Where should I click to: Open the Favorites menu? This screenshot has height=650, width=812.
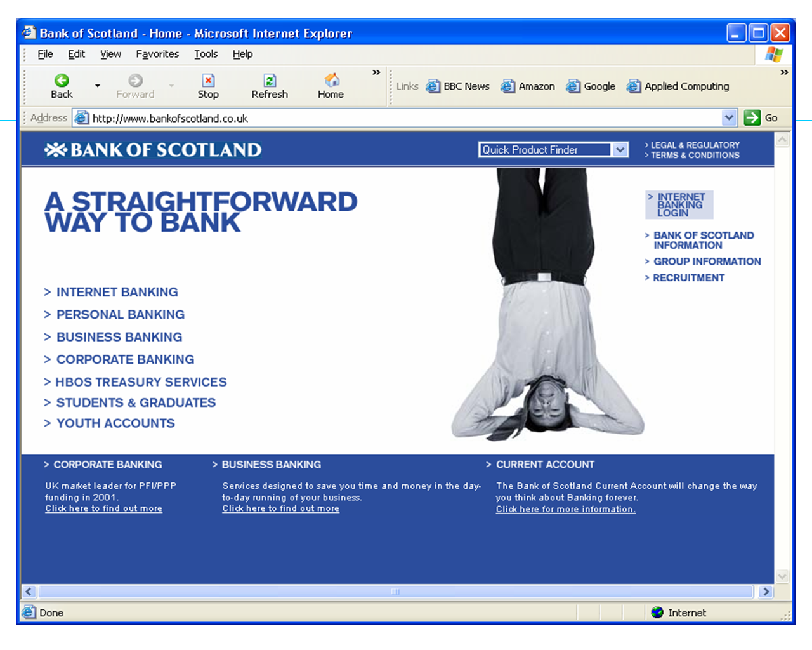pos(157,54)
